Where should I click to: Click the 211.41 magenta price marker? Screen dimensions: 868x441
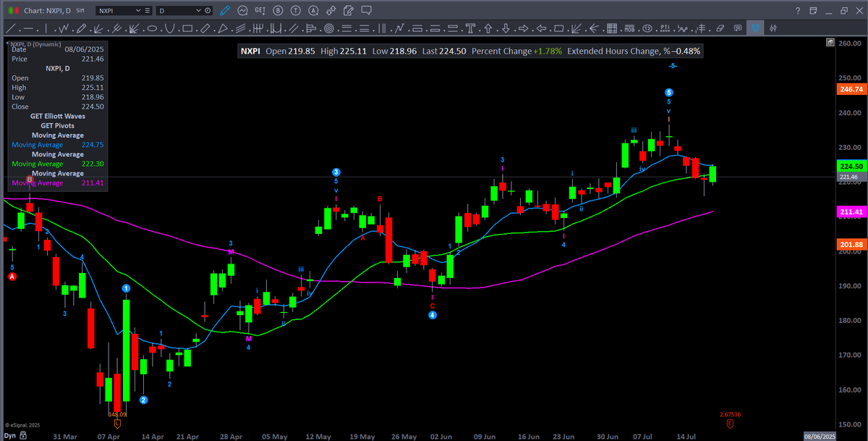(851, 211)
